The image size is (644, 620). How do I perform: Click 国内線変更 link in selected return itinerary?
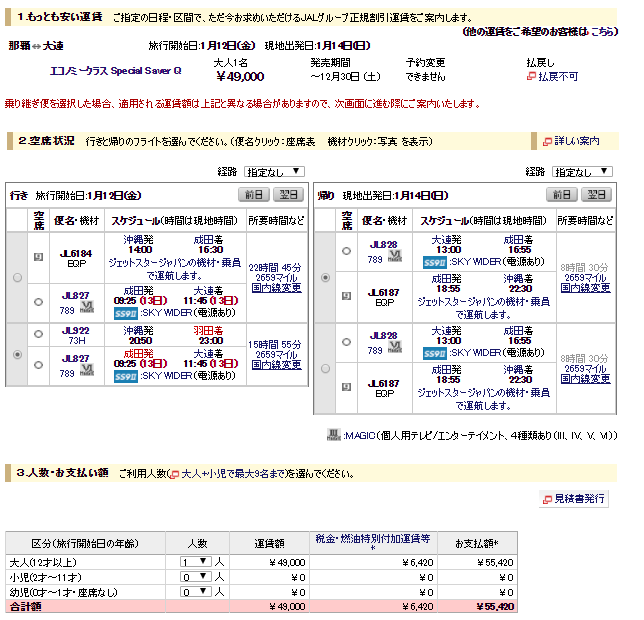586,288
